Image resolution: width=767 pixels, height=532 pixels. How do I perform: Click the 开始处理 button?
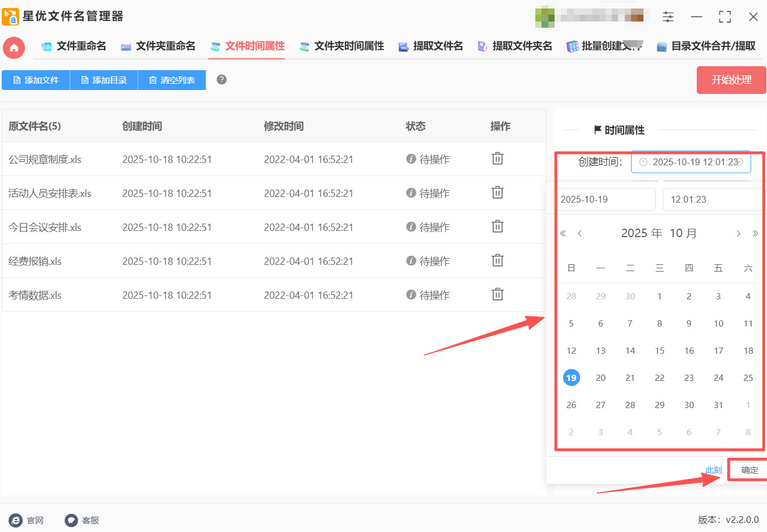pos(731,80)
